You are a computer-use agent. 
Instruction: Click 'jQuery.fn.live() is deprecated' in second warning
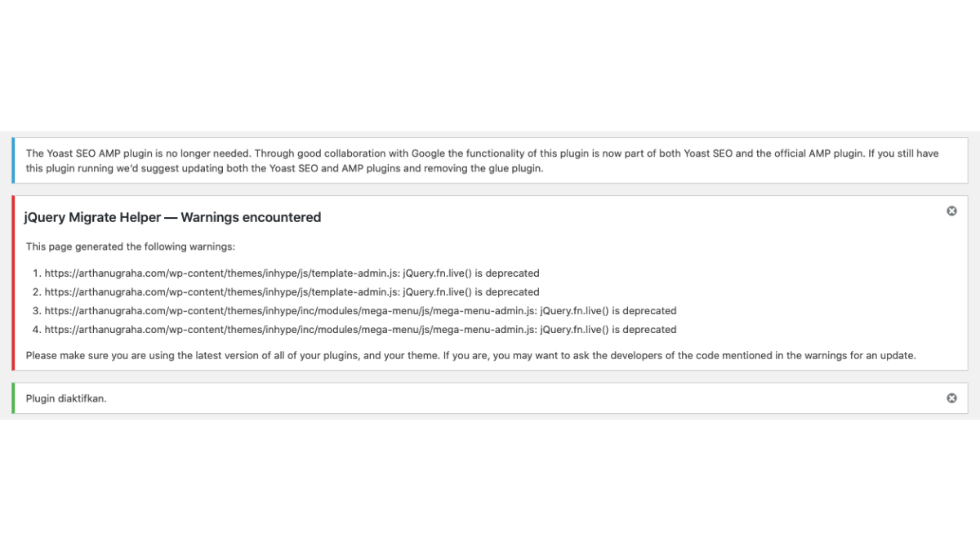pos(470,292)
